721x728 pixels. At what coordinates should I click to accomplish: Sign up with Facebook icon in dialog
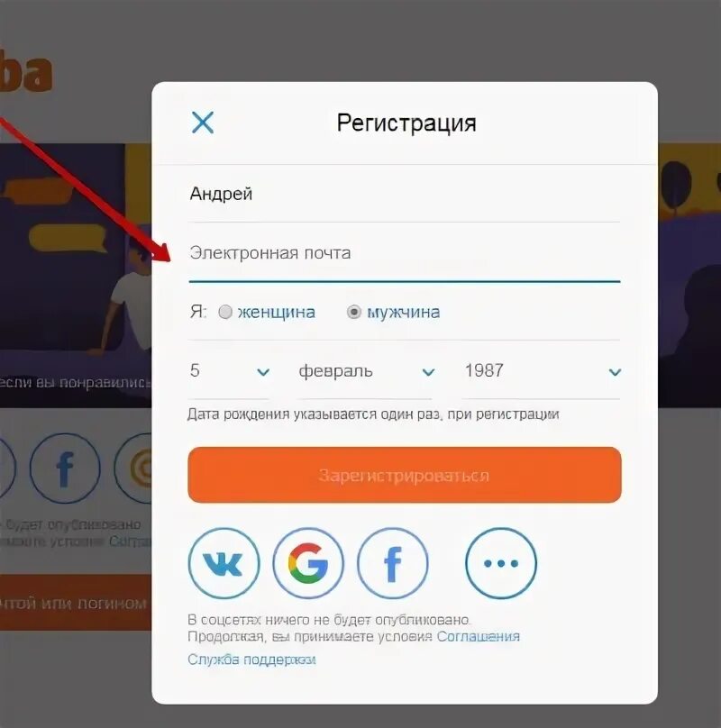tap(393, 563)
